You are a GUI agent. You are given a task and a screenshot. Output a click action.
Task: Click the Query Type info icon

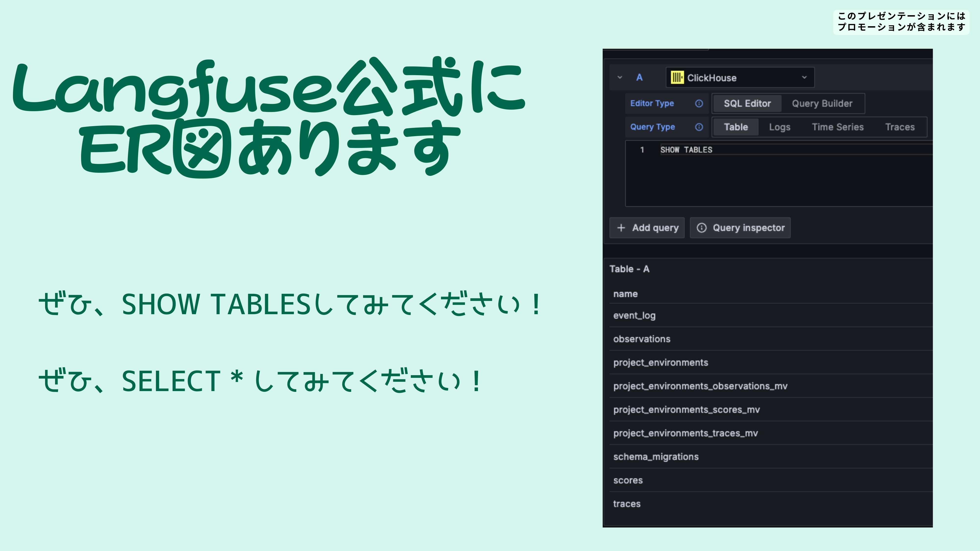[x=699, y=127]
